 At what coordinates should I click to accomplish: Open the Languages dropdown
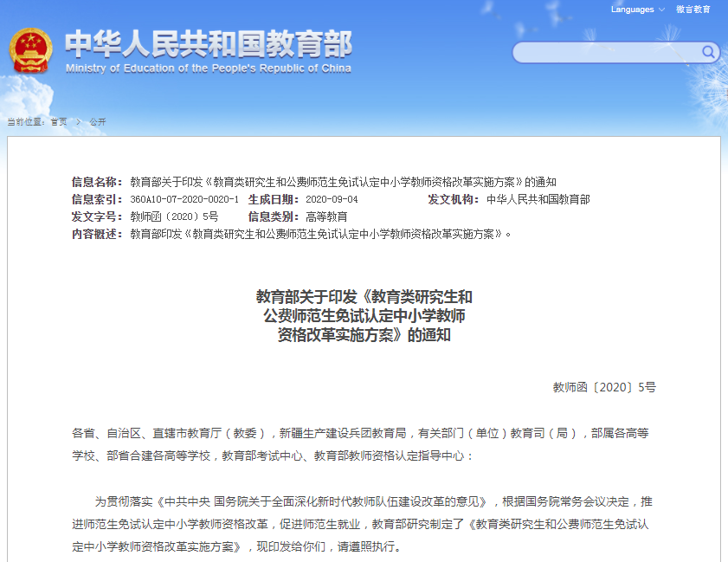point(637,10)
